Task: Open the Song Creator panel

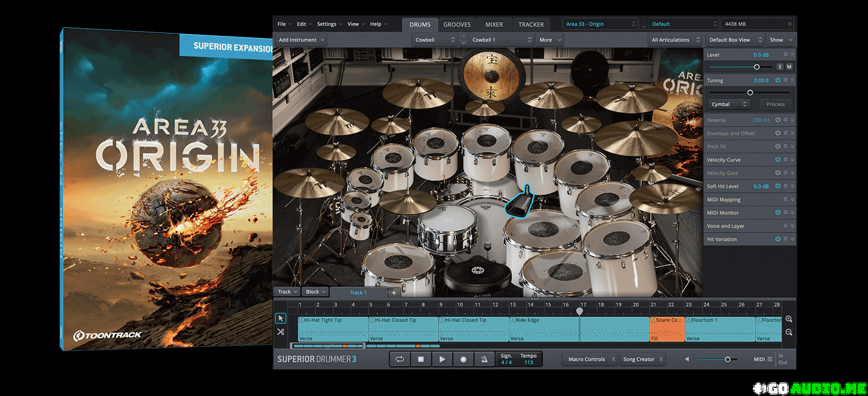Action: click(x=642, y=359)
